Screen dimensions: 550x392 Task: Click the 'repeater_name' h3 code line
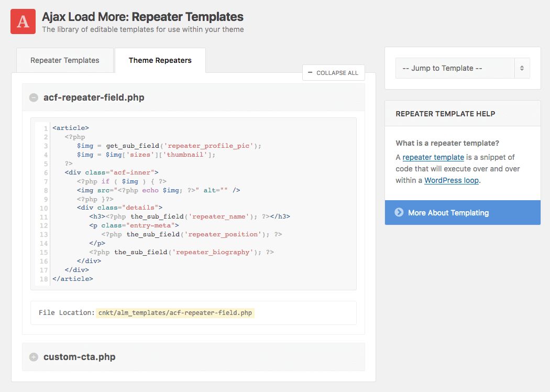point(190,216)
